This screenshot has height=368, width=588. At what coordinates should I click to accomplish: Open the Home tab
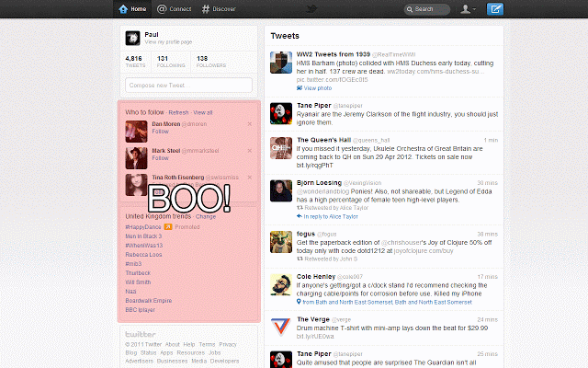(132, 9)
